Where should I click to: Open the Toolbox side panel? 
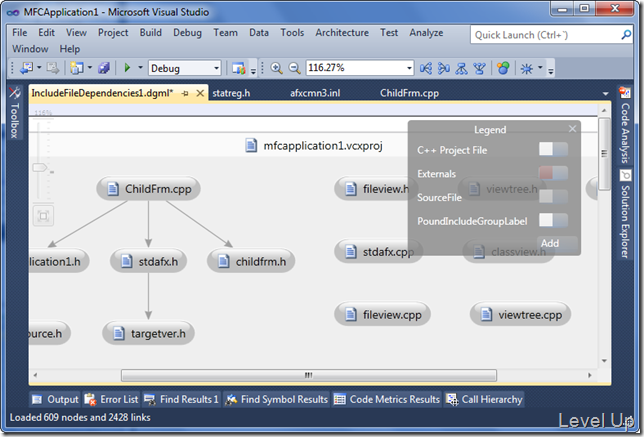(x=14, y=113)
